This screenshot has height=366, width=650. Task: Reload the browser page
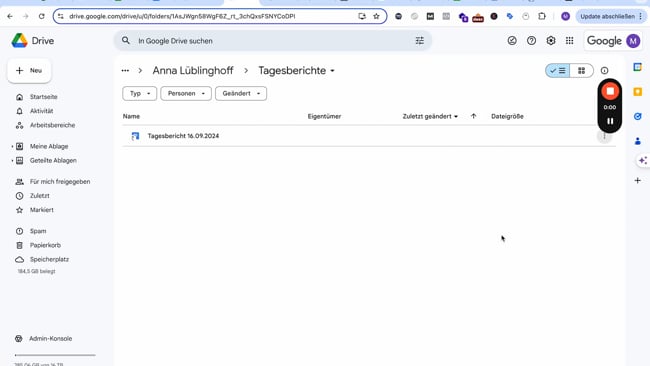pyautogui.click(x=41, y=16)
